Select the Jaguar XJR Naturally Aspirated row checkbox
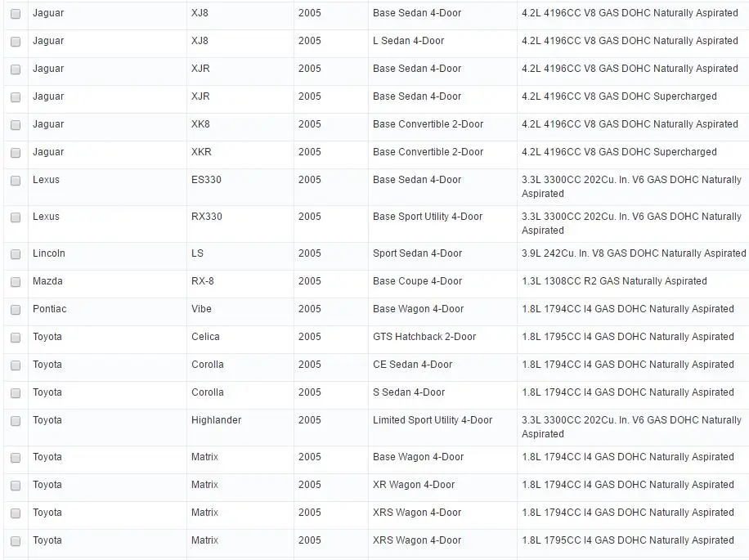 16,69
